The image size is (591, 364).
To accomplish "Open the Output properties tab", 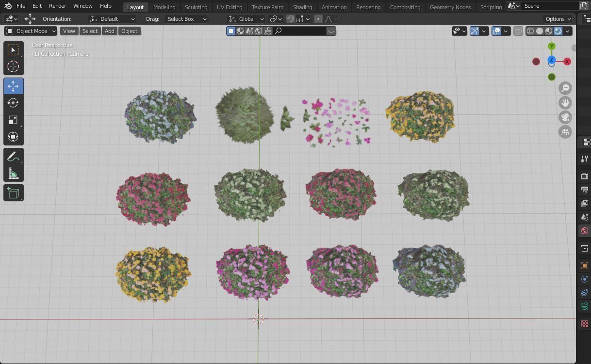I will click(585, 190).
